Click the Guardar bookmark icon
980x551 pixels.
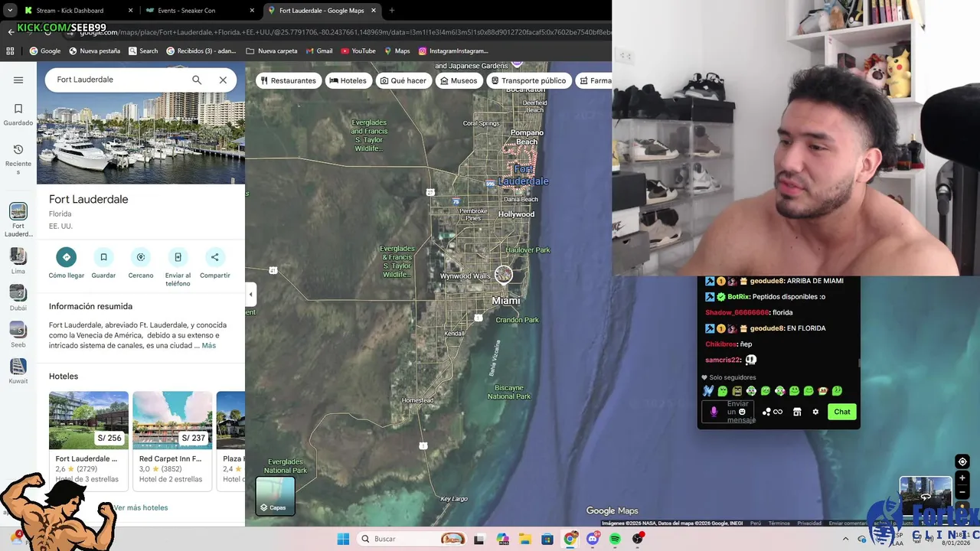(103, 257)
